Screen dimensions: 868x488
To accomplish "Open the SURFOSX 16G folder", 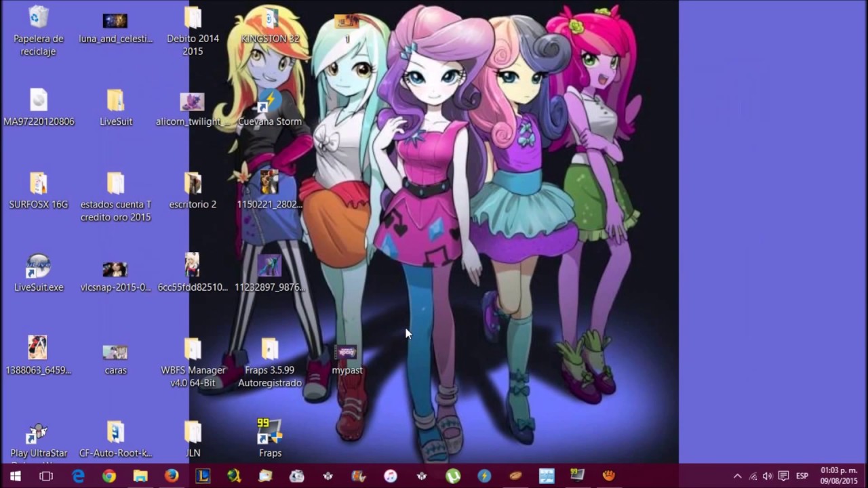I will click(39, 191).
